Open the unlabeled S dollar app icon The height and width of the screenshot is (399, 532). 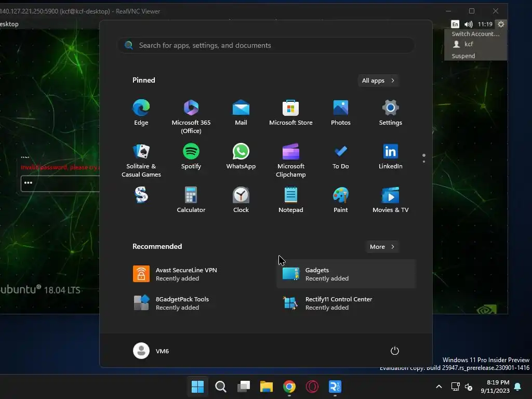click(x=141, y=195)
